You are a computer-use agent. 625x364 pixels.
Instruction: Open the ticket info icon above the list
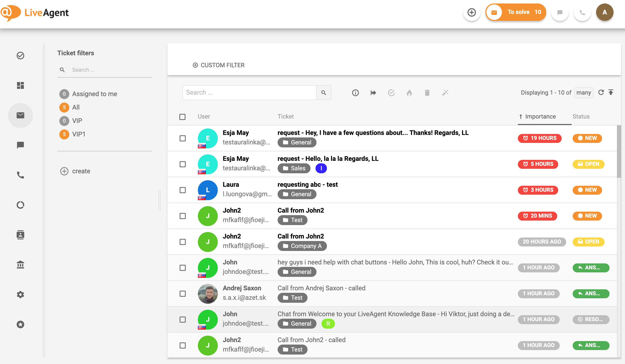coord(355,93)
